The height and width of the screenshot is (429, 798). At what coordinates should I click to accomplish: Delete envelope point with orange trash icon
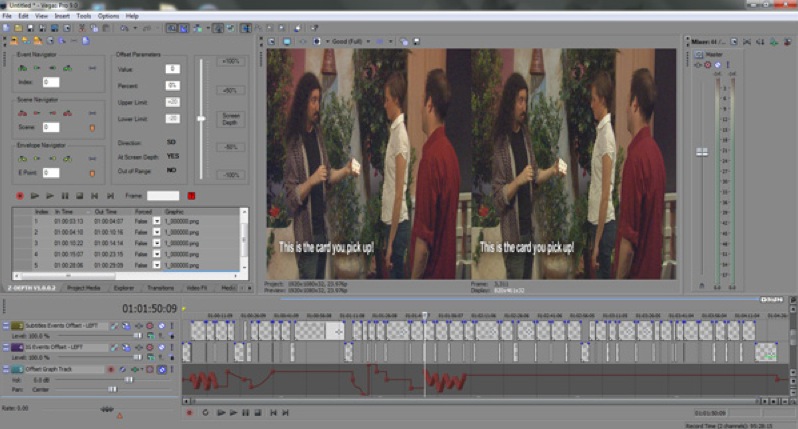click(92, 173)
